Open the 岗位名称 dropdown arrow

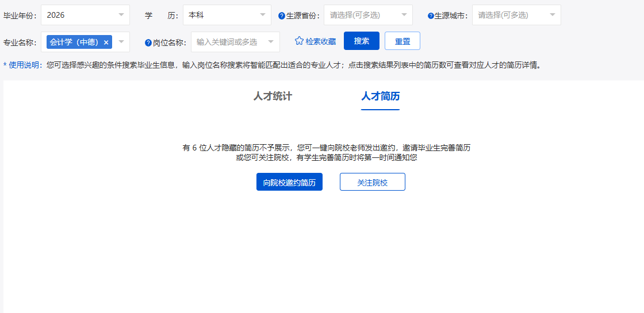pos(271,42)
